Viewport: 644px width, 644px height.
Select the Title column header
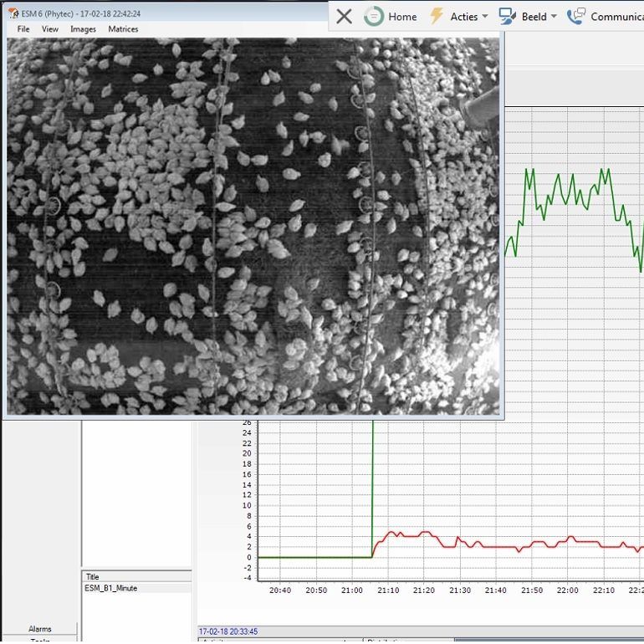tap(138, 576)
